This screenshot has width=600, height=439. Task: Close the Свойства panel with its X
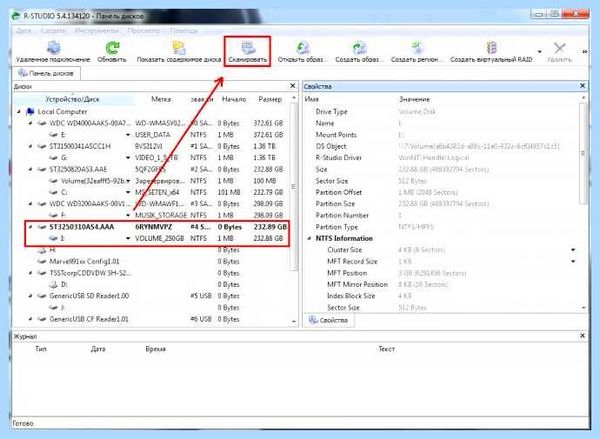pyautogui.click(x=582, y=86)
